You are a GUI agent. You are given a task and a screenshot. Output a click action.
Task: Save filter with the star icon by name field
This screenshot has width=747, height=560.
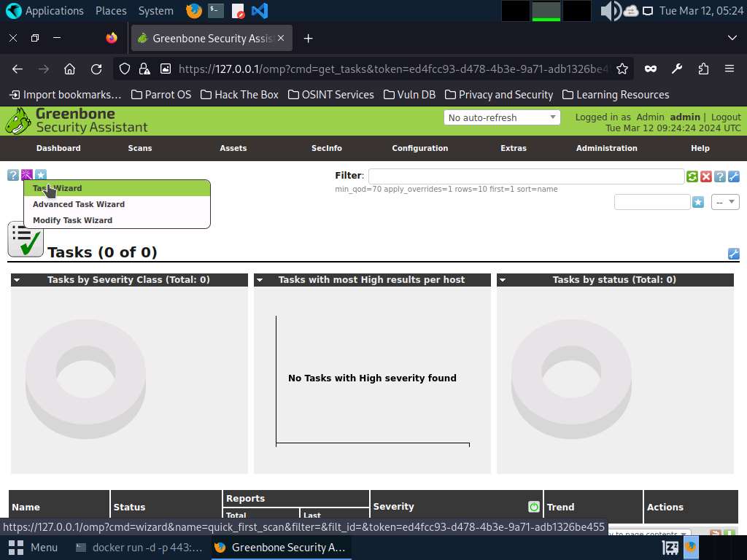[698, 202]
